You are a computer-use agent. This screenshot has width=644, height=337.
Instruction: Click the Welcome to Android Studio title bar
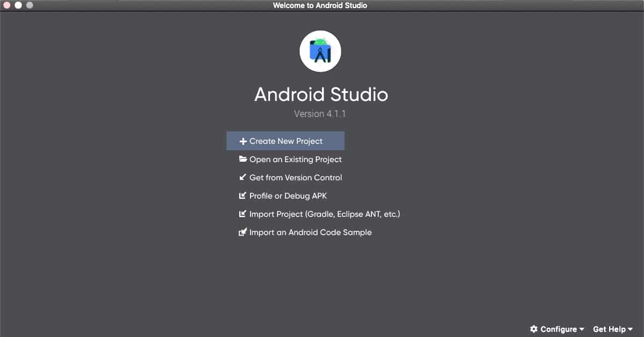click(x=320, y=5)
